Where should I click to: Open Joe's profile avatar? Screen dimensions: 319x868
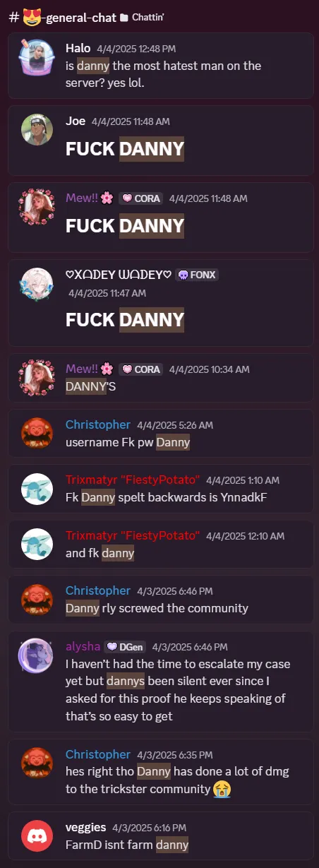click(x=37, y=130)
